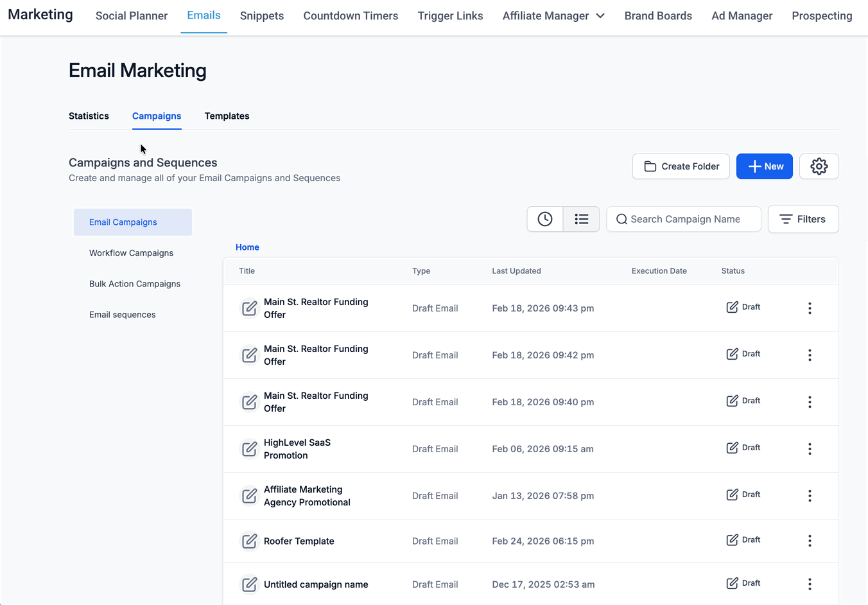868x605 pixels.
Task: Go to Social Planner in top navigation
Action: pyautogui.click(x=132, y=15)
